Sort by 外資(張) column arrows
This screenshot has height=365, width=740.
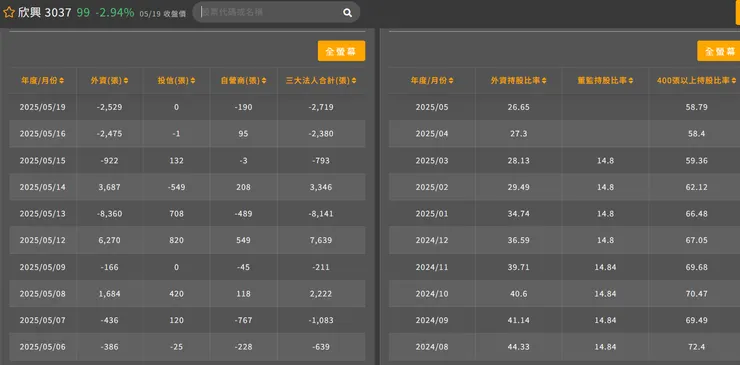[126, 81]
